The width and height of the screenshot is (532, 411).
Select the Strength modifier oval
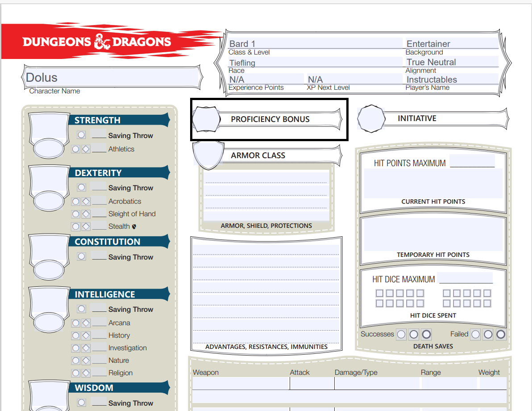[49, 148]
